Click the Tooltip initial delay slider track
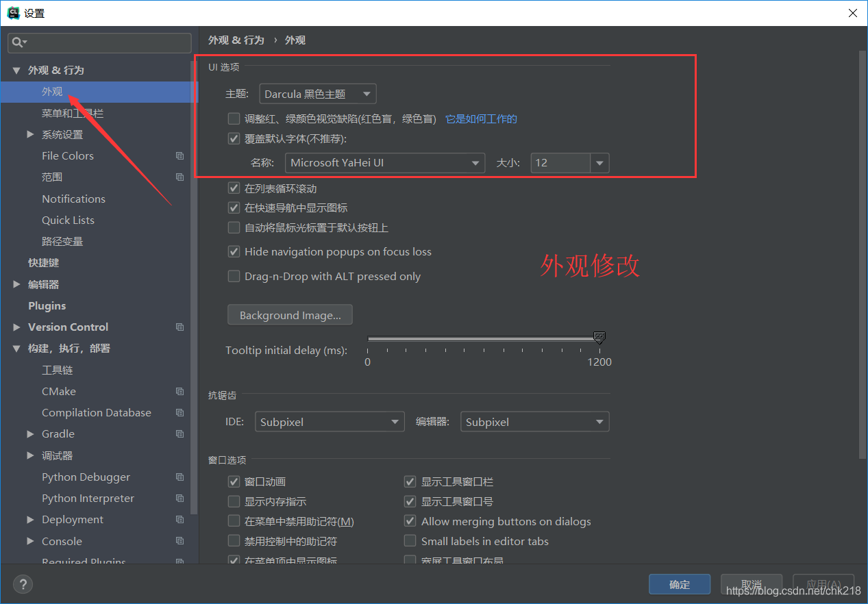The width and height of the screenshot is (868, 604). pyautogui.click(x=483, y=339)
